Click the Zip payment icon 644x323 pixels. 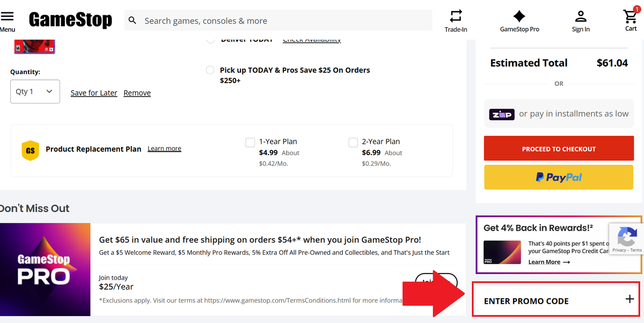[x=501, y=113]
